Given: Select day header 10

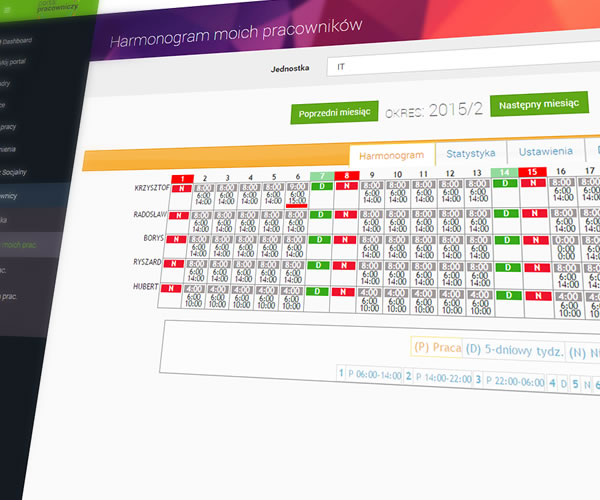Looking at the screenshot, I should pyautogui.click(x=398, y=174).
